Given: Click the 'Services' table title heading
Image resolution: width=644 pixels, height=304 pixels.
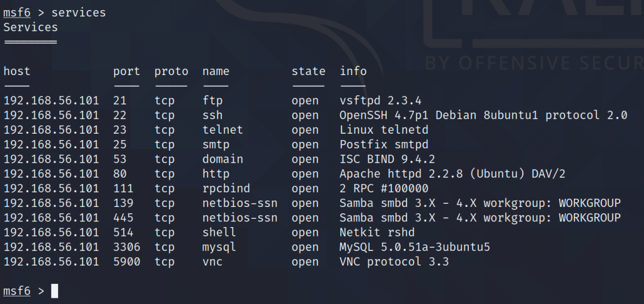Looking at the screenshot, I should (30, 27).
